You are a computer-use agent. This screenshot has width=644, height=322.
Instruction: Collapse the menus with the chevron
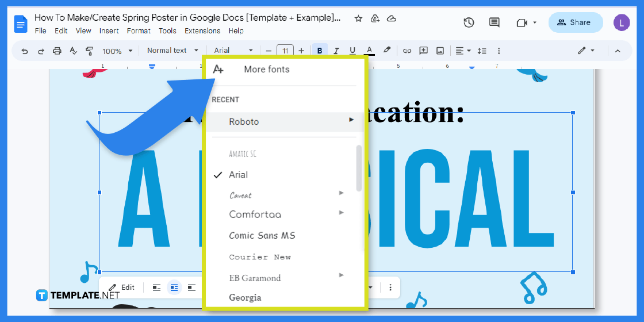pos(618,51)
